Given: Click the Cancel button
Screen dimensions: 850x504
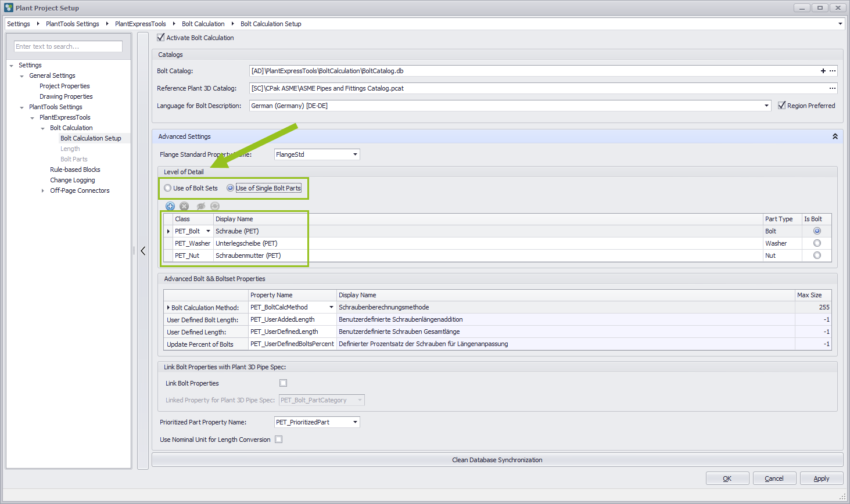Looking at the screenshot, I should coord(774,478).
